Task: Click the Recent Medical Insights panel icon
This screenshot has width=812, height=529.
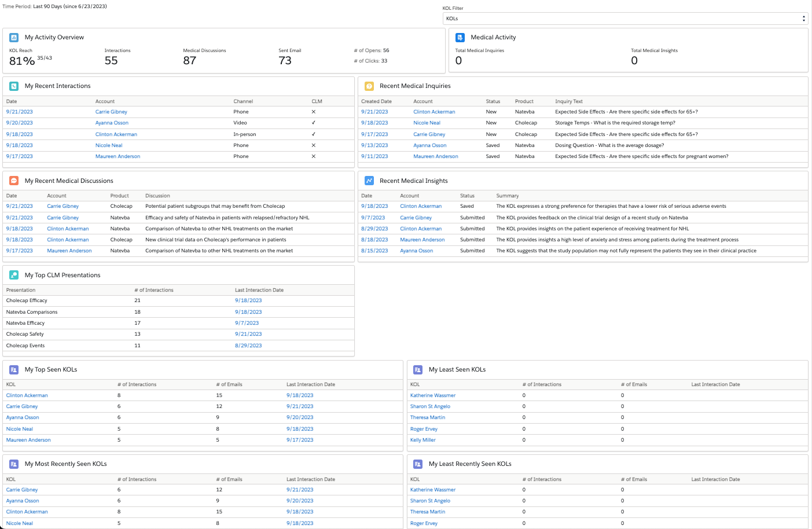Action: [368, 181]
